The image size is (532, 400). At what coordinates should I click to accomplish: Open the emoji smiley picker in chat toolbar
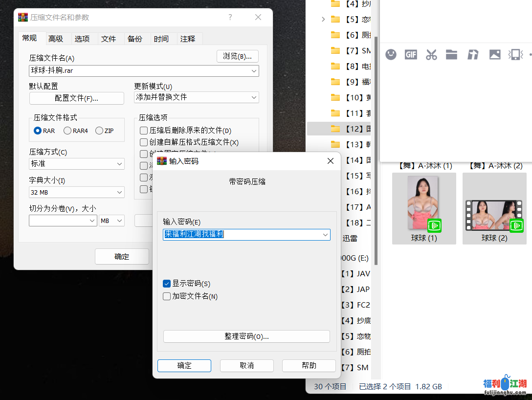pyautogui.click(x=391, y=54)
